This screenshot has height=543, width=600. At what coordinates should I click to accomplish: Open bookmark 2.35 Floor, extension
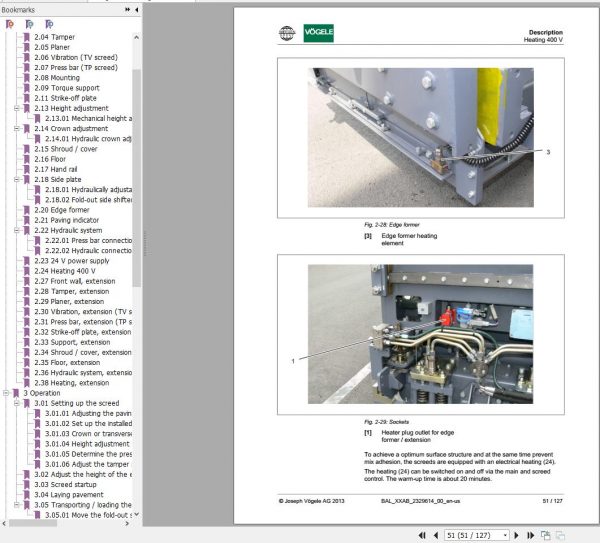click(x=67, y=363)
